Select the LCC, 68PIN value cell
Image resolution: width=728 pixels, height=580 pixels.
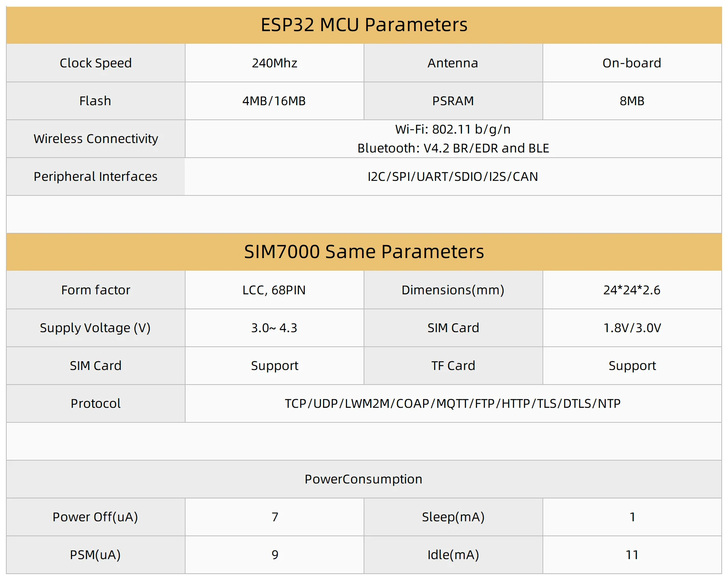click(x=274, y=290)
